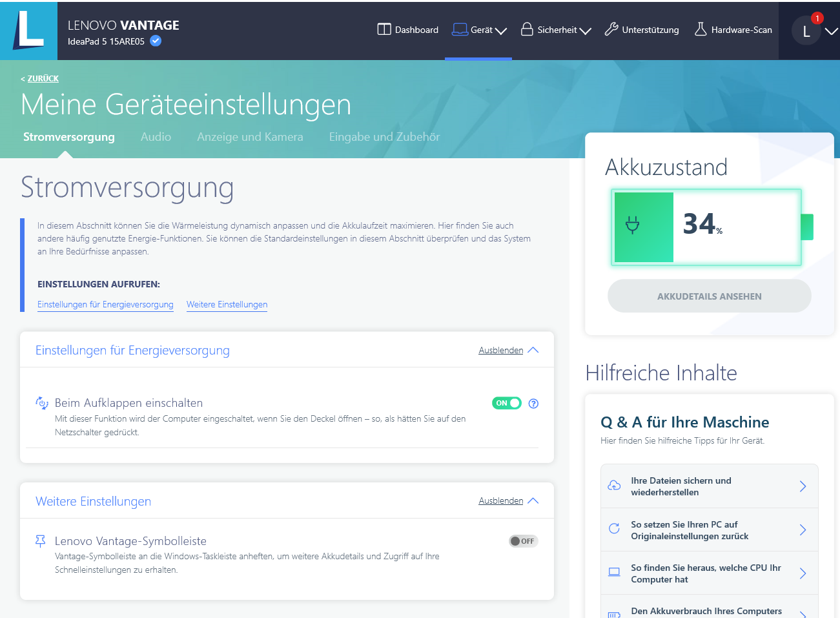Collapse Einstellungen für Energieversorgung via Ausblenden
Image resolution: width=840 pixels, height=618 pixels.
tap(508, 350)
